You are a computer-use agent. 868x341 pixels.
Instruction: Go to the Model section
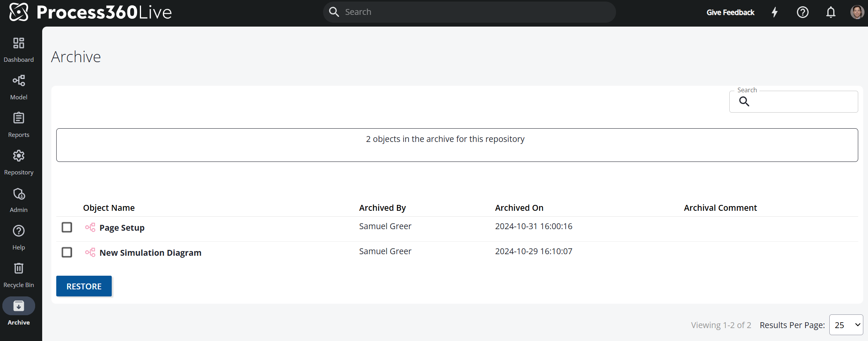click(19, 87)
